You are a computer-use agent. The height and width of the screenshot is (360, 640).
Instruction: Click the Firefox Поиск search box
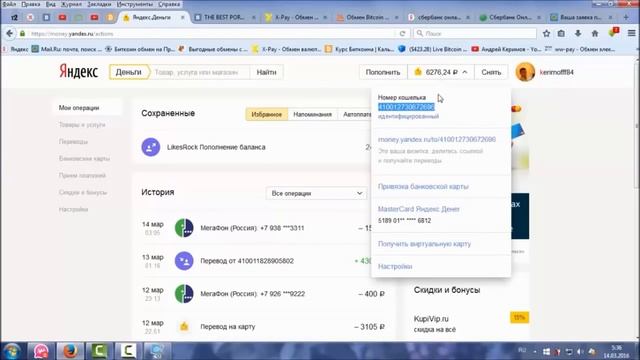(475, 33)
